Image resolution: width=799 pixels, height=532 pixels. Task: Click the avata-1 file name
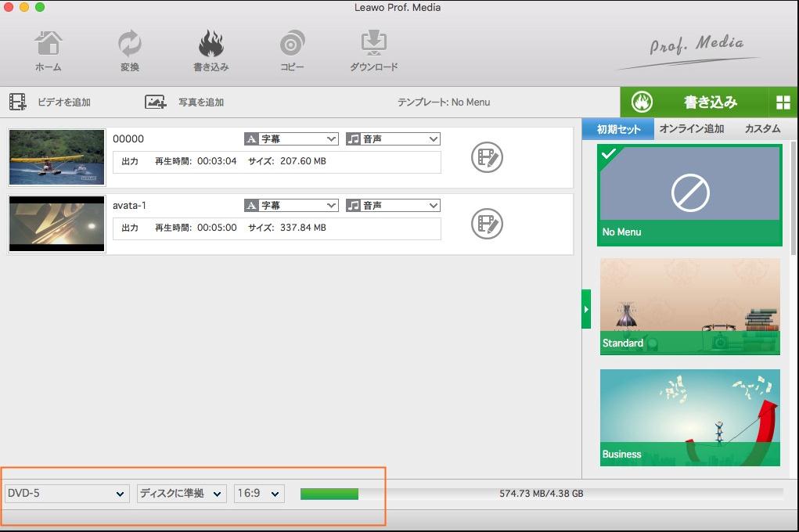[129, 205]
